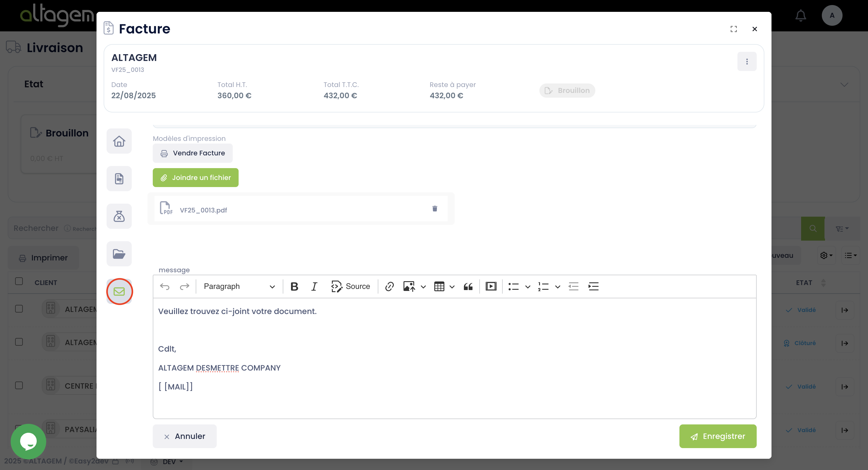Open the VF25_0013.pdf attachment
Viewport: 868px width, 470px height.
203,210
